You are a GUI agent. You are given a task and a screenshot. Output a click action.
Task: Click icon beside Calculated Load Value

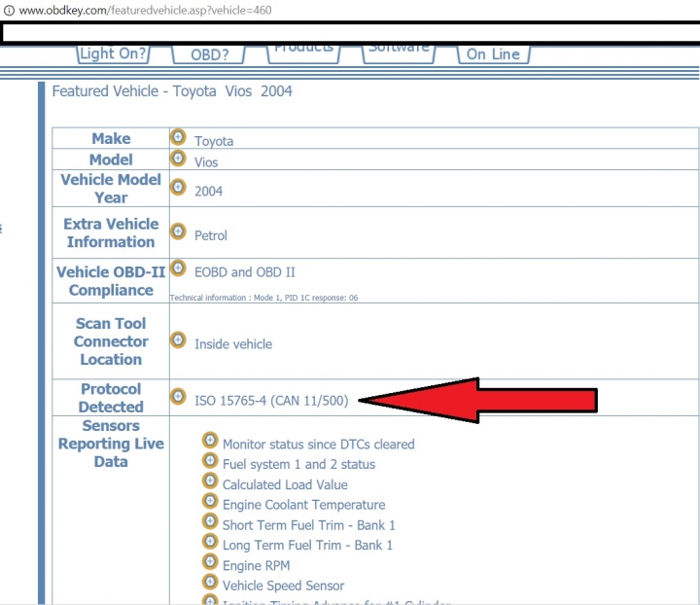(210, 480)
